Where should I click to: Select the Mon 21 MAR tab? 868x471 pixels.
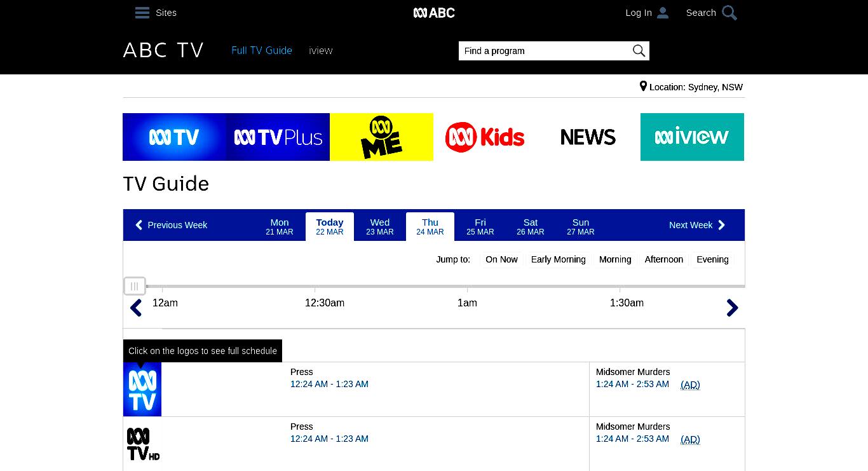(x=280, y=226)
